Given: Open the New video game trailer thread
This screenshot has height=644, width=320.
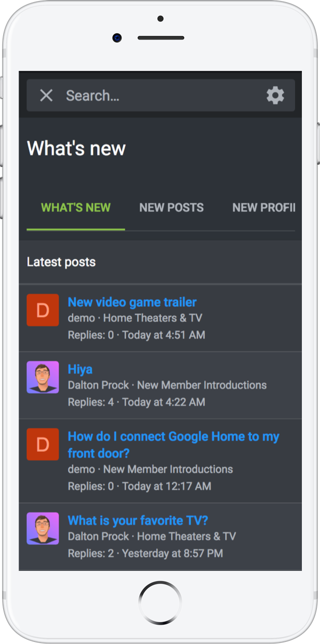Looking at the screenshot, I should pyautogui.click(x=132, y=302).
